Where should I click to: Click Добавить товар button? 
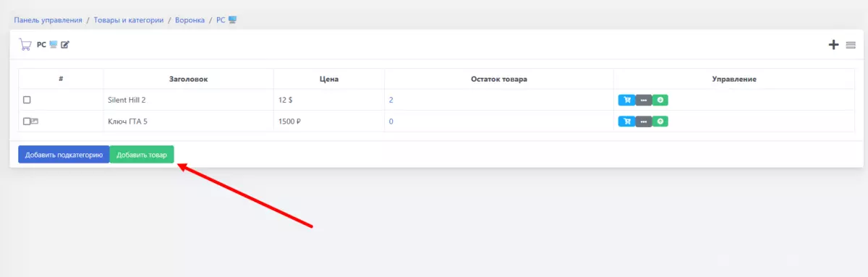click(x=142, y=155)
